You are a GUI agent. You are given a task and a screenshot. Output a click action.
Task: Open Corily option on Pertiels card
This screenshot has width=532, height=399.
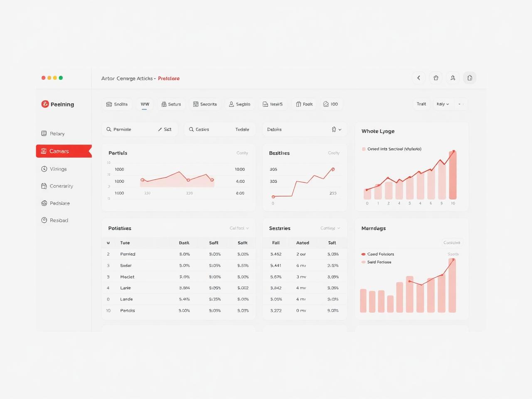[242, 153]
